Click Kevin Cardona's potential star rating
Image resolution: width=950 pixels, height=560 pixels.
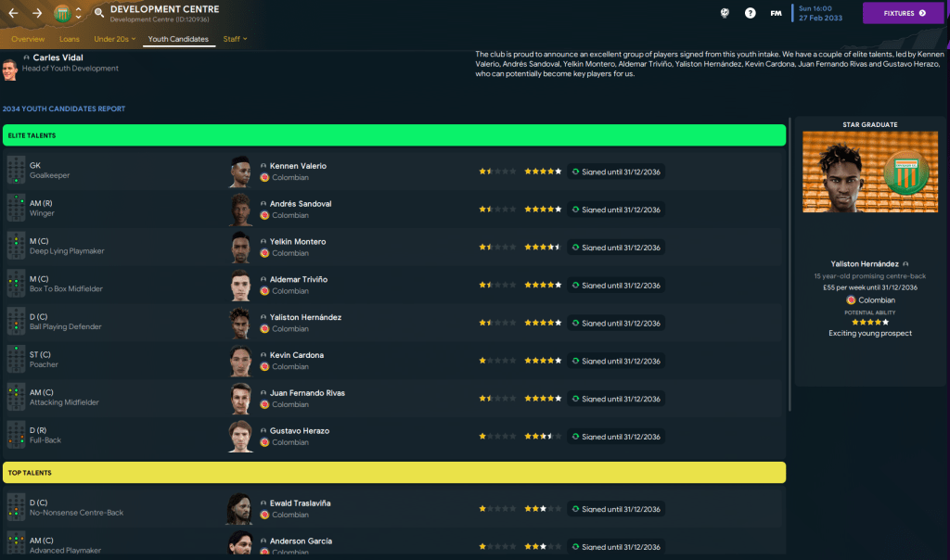click(543, 361)
